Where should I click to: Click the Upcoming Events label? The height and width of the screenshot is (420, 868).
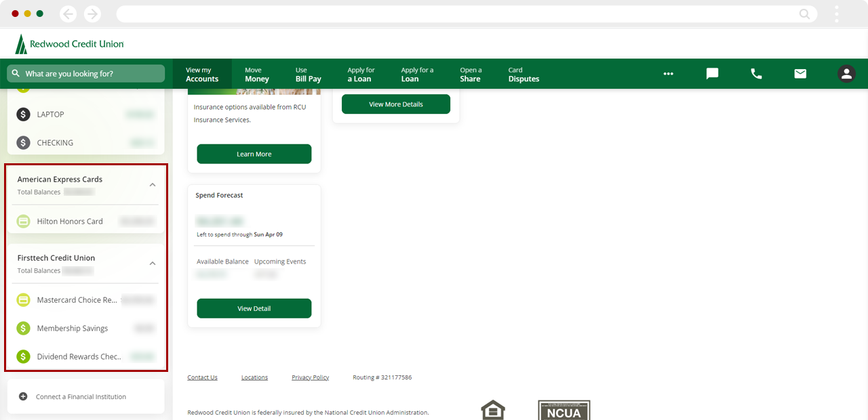[280, 261]
